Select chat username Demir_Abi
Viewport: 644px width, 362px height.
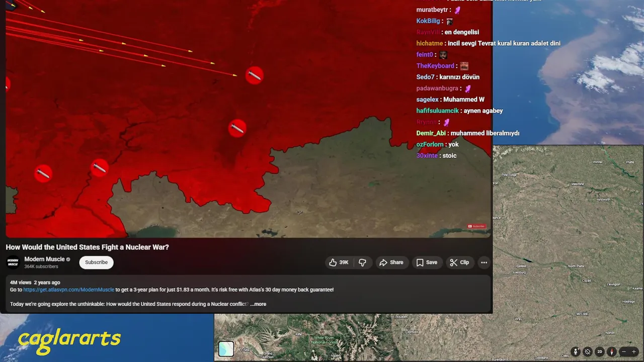pos(431,133)
